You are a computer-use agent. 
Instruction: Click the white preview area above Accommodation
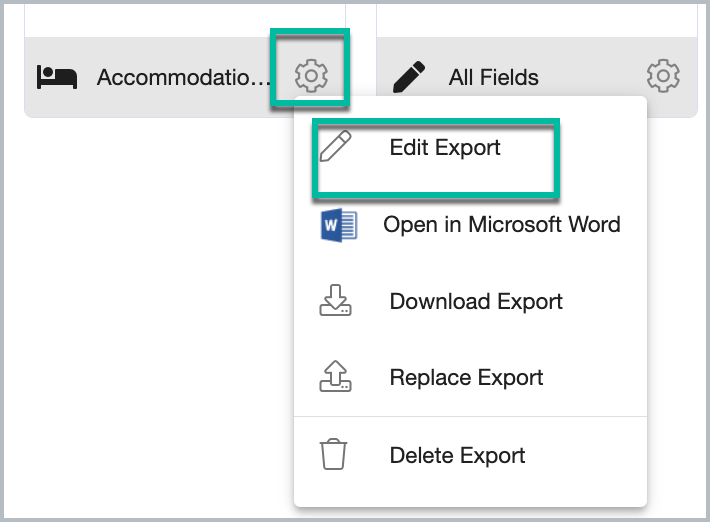(x=185, y=20)
